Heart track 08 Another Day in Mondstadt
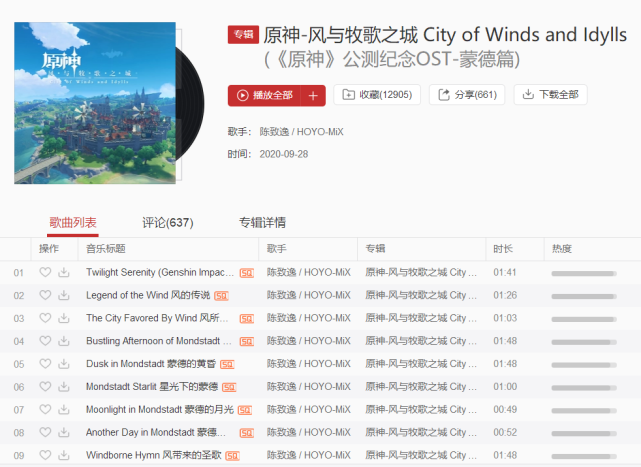Viewport: 641px width, 467px height. tap(45, 432)
